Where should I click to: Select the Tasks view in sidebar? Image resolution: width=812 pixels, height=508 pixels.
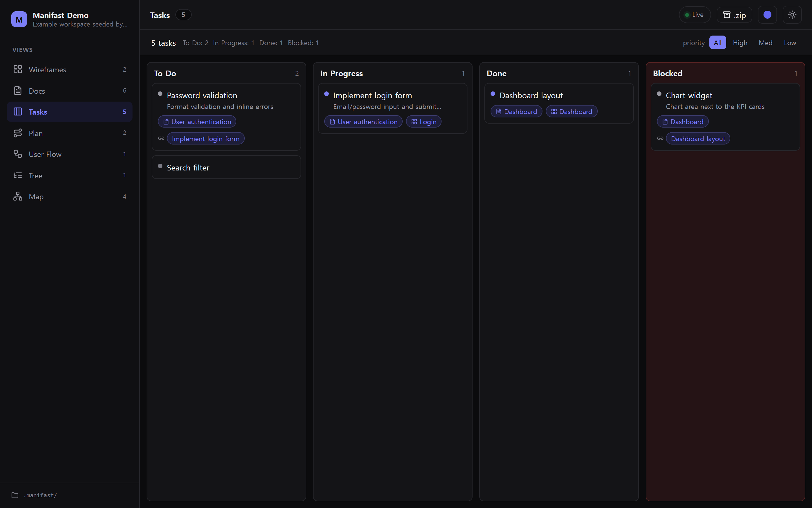(x=69, y=112)
